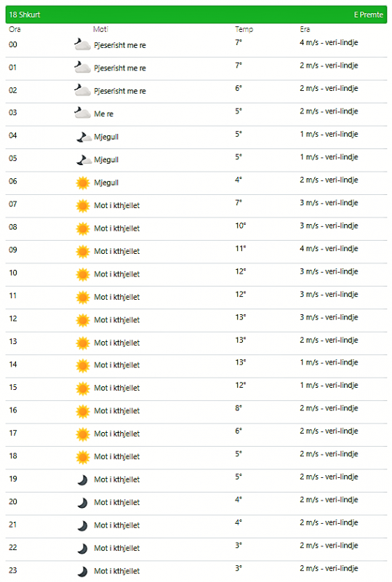Click the crescent moon icon at hour 23
This screenshot has height=582, width=392.
82,572
